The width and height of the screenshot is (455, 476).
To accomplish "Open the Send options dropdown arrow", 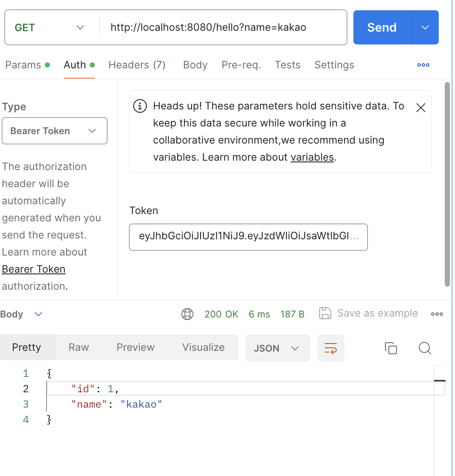I will point(425,27).
